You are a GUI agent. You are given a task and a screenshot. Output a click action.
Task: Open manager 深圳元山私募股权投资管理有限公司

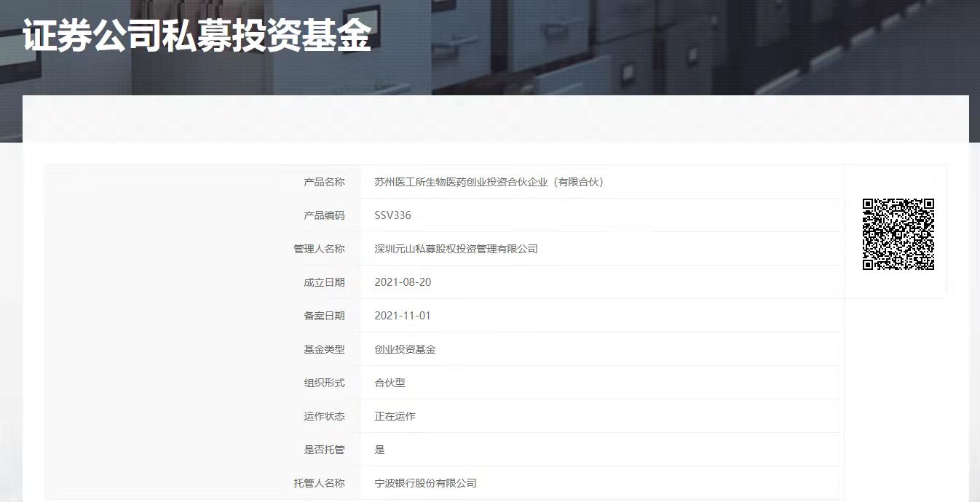(x=456, y=249)
